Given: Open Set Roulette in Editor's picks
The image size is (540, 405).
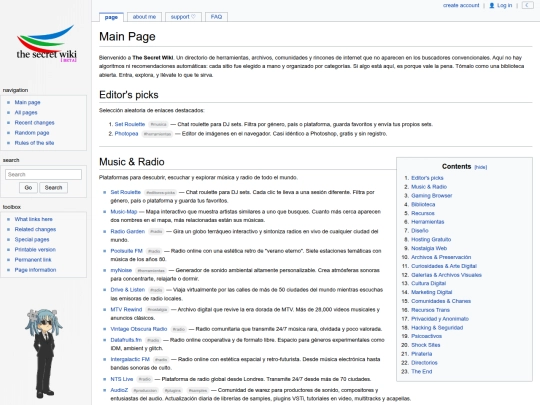Looking at the screenshot, I should [130, 124].
